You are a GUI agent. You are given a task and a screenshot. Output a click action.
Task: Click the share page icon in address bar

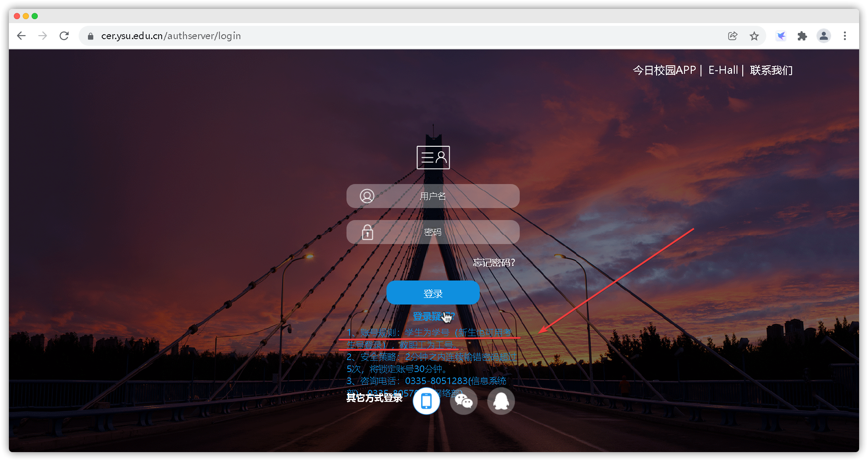[x=733, y=36]
